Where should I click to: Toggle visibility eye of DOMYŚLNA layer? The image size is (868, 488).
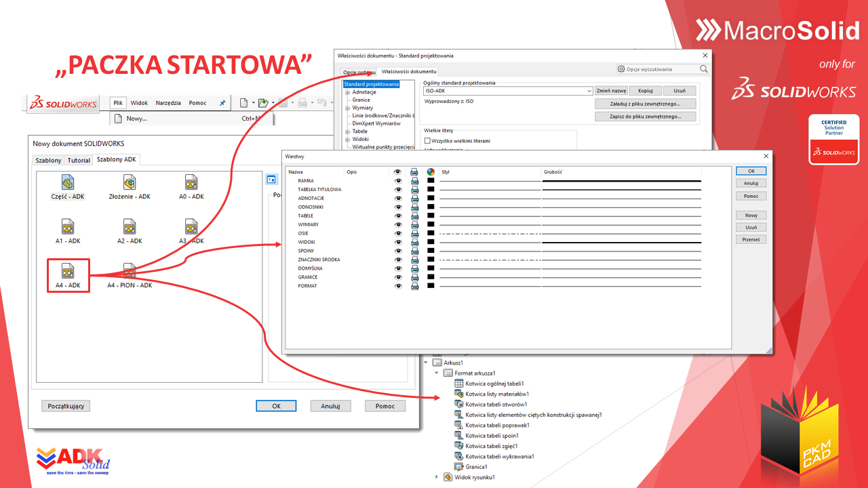(398, 268)
